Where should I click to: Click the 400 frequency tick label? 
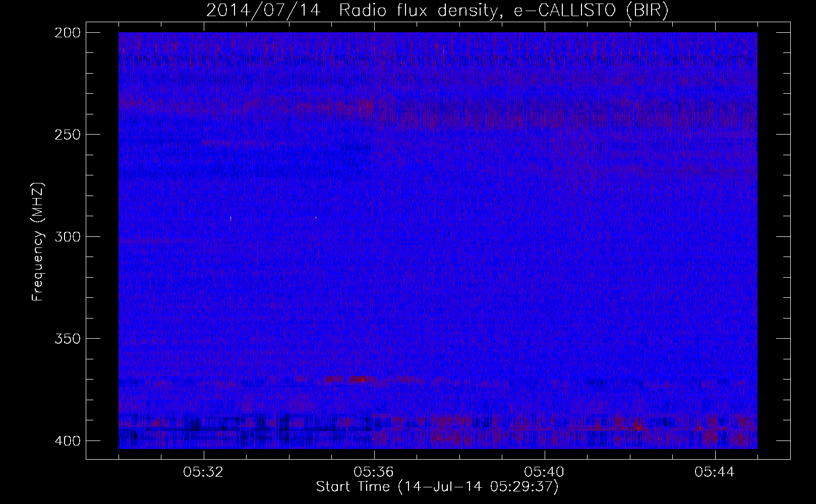[67, 440]
